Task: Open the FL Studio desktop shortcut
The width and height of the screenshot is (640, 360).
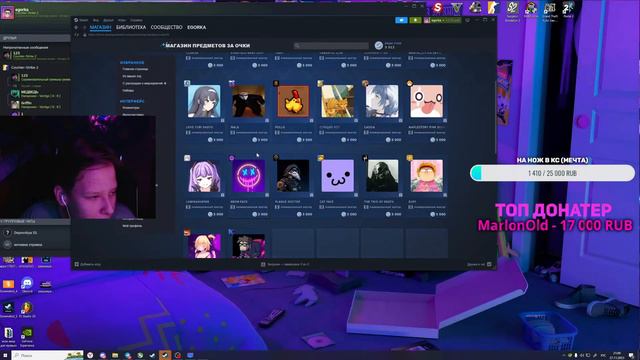Action: [27, 310]
